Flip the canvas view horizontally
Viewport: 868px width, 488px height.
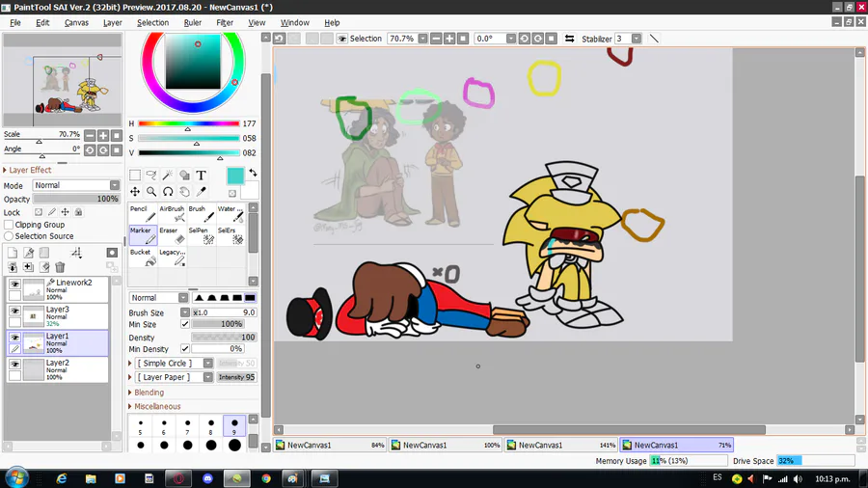[x=569, y=39]
